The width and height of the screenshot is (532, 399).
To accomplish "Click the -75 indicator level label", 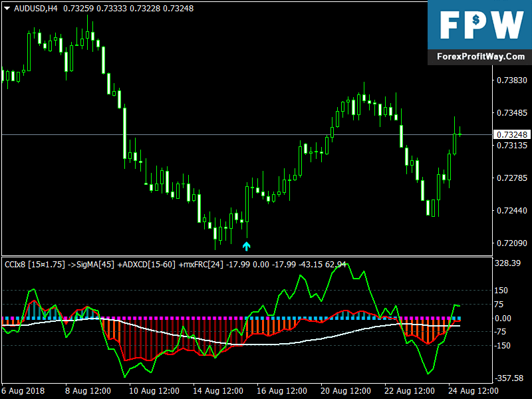I will click(501, 332).
